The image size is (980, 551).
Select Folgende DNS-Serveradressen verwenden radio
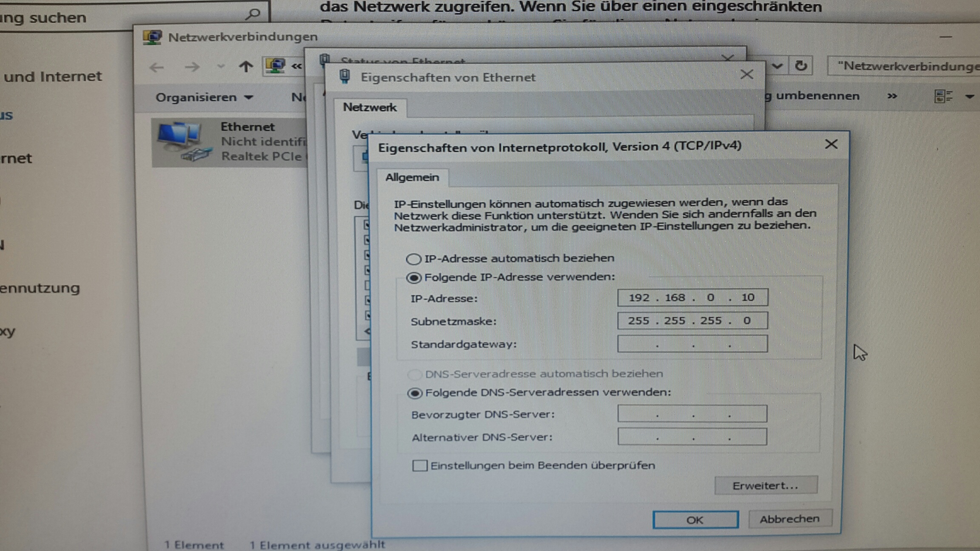tap(415, 393)
